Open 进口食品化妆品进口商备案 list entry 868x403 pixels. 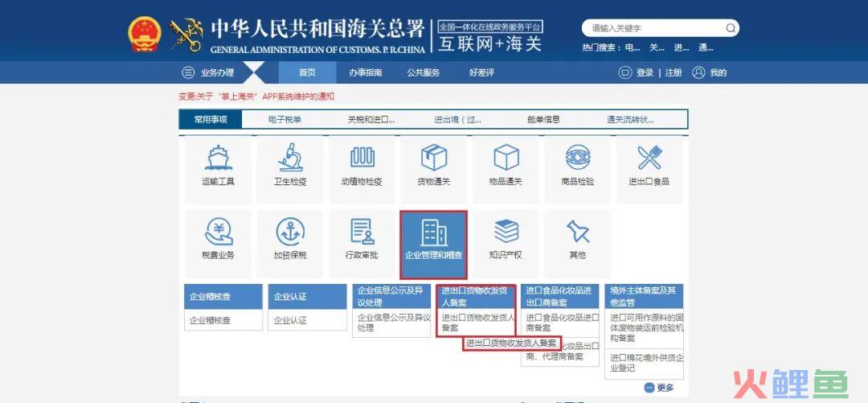[559, 323]
